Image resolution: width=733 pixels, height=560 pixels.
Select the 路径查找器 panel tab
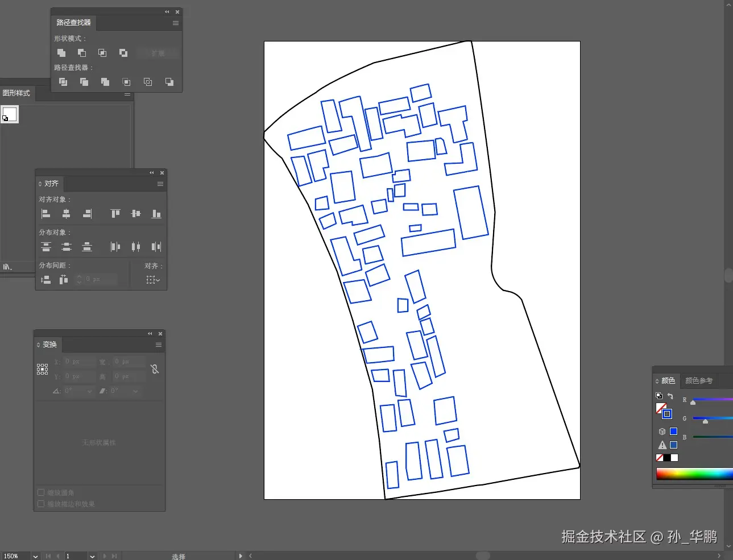(x=73, y=23)
